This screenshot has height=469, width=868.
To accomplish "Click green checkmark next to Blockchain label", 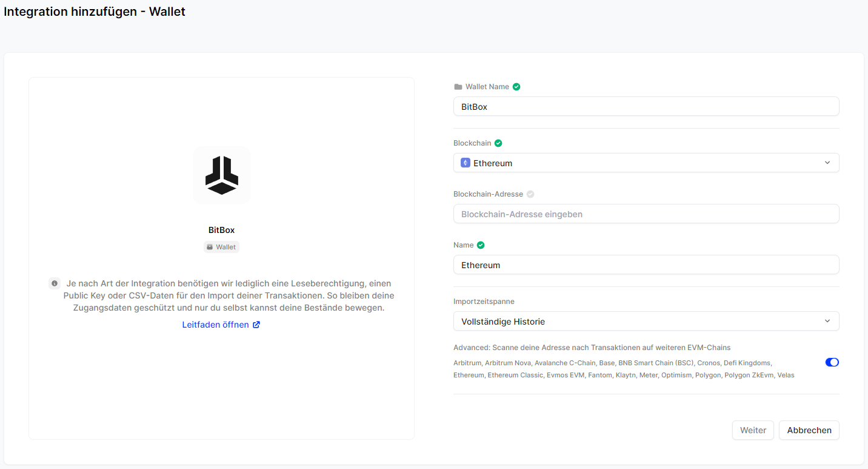I will coord(498,143).
